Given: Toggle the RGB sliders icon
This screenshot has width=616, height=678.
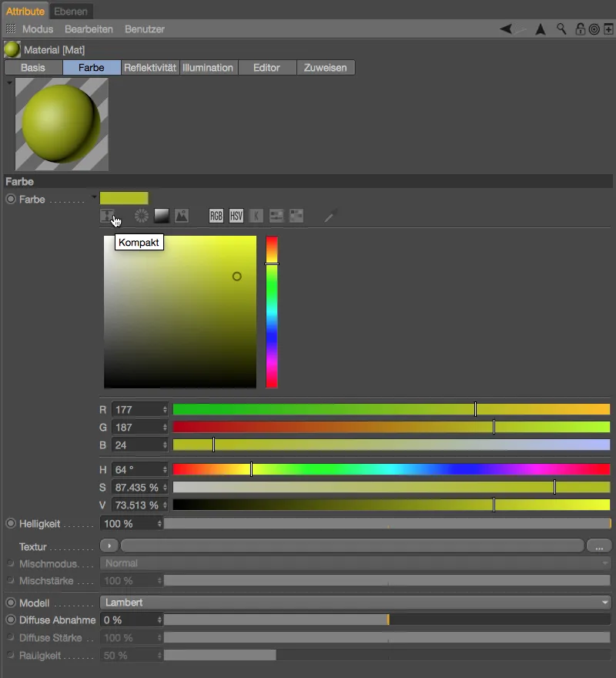Looking at the screenshot, I should [x=216, y=215].
